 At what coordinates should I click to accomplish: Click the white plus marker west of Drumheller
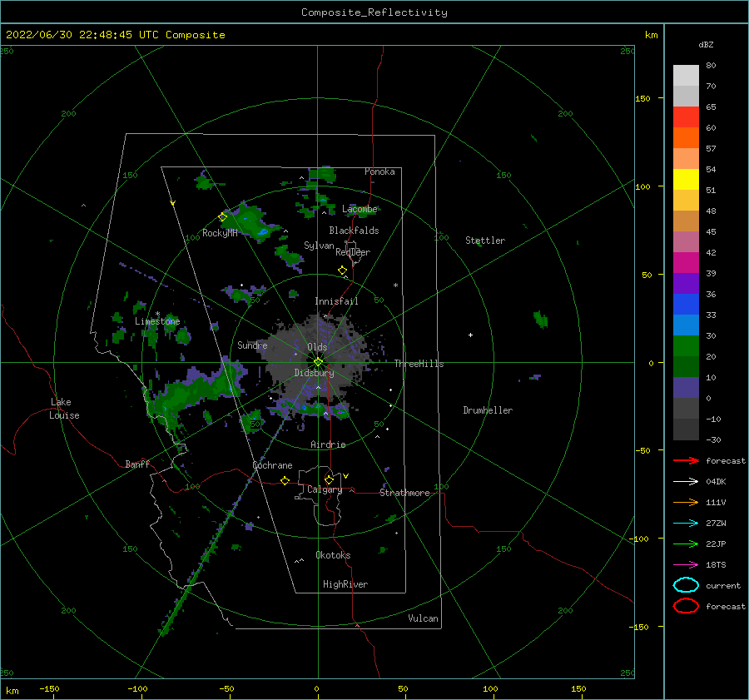470,335
